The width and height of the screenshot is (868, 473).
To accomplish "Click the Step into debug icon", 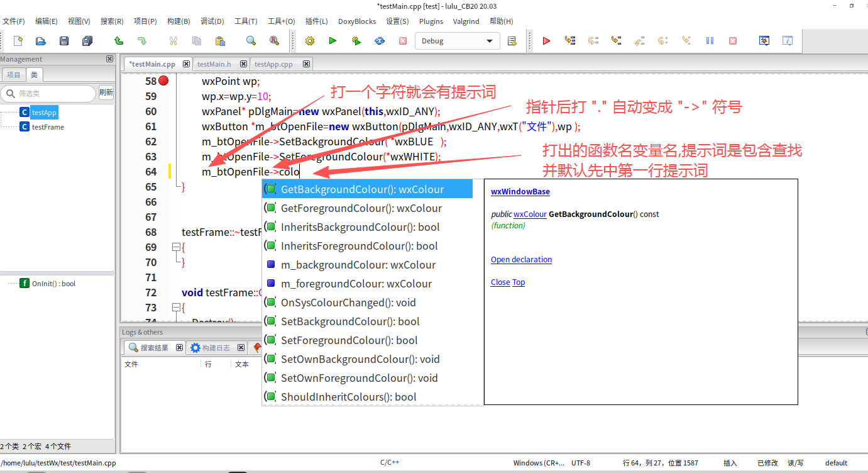I will point(617,41).
